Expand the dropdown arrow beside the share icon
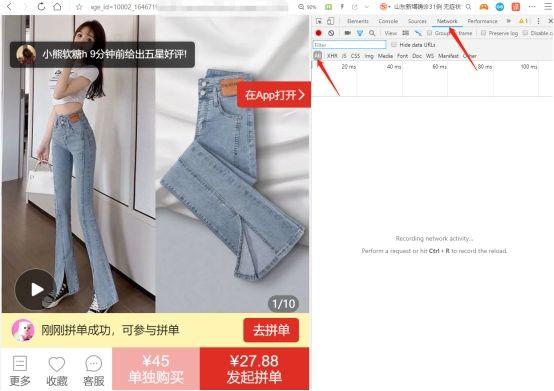The width and height of the screenshot is (554, 391). tap(366, 7)
